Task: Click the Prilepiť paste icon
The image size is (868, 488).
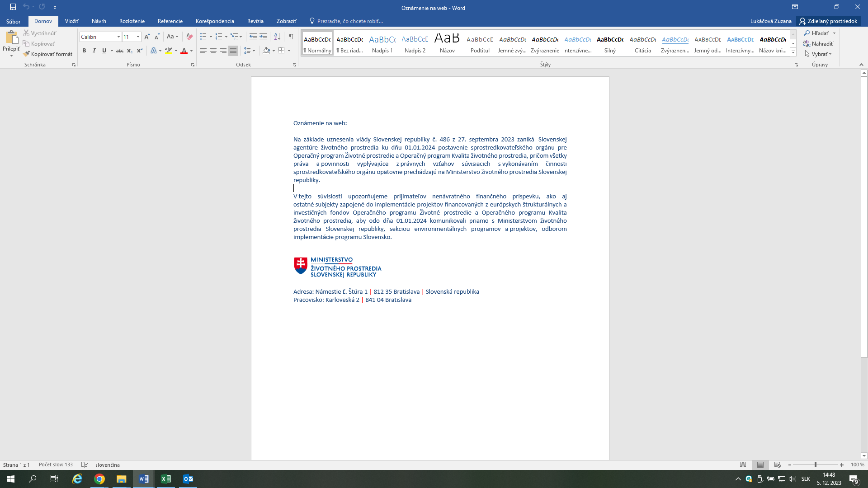Action: pyautogui.click(x=11, y=38)
